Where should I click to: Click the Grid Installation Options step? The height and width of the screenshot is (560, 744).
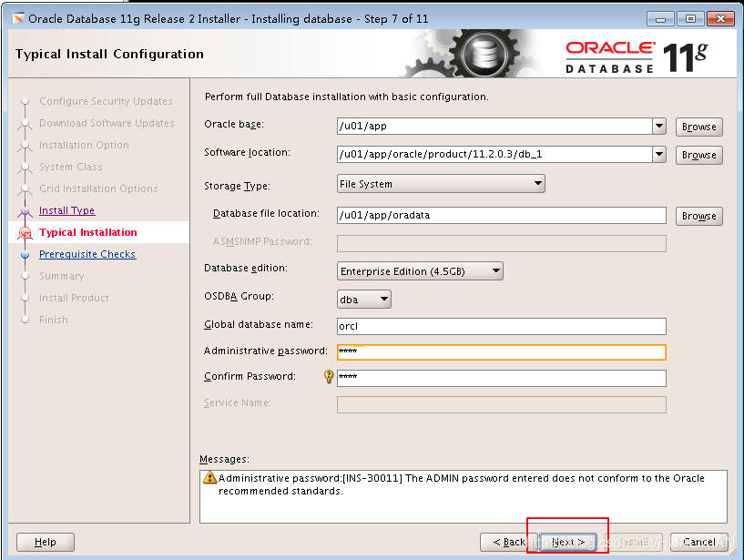tap(98, 188)
